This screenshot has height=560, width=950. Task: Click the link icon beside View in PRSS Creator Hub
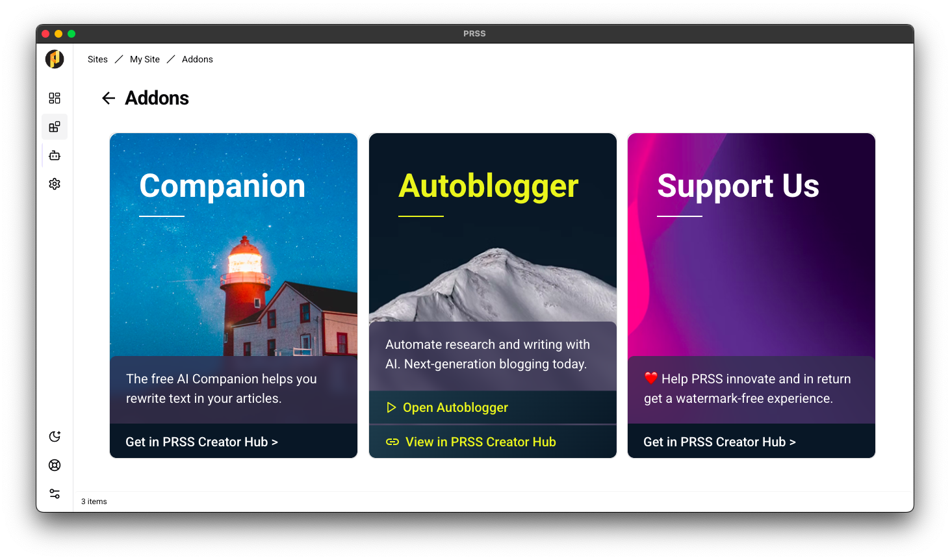392,442
